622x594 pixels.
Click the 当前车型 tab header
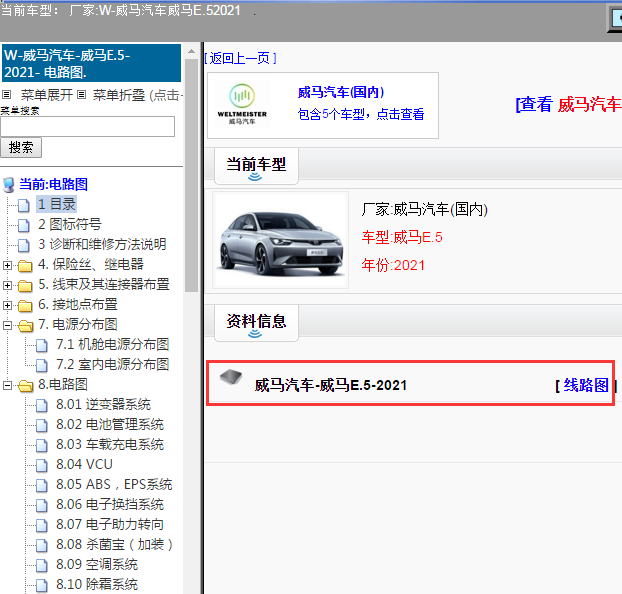pos(256,166)
